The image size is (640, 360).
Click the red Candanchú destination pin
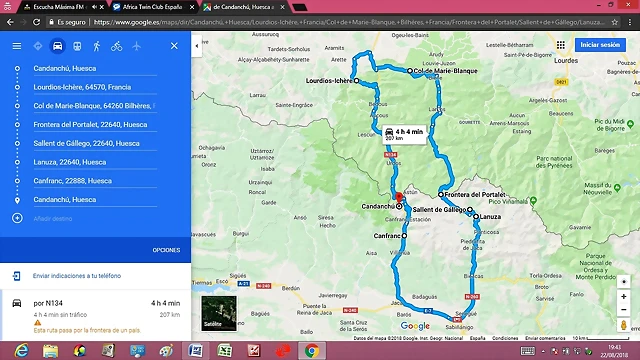(x=399, y=198)
